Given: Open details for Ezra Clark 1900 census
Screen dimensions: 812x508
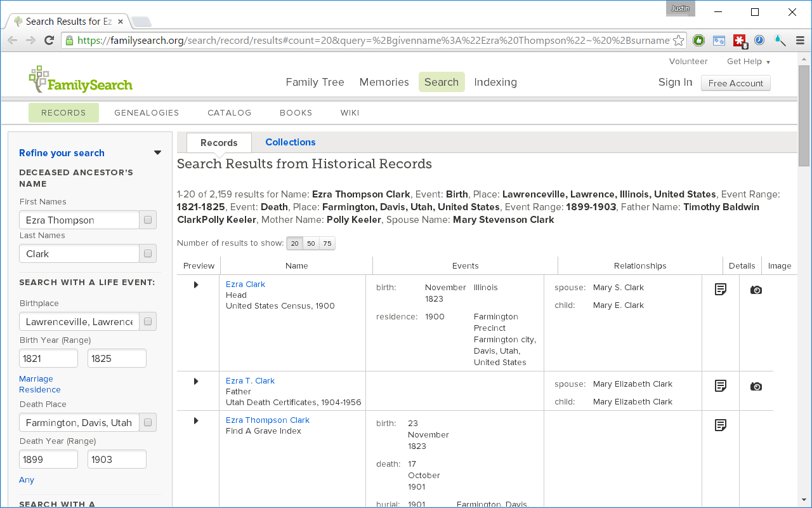Looking at the screenshot, I should coord(721,290).
